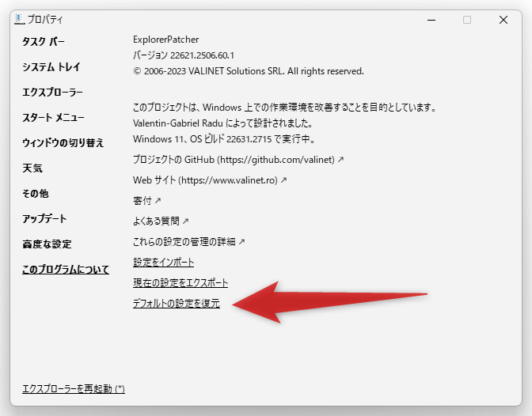Click the このプロジェクトは description line
The height and width of the screenshot is (416, 532).
284,108
